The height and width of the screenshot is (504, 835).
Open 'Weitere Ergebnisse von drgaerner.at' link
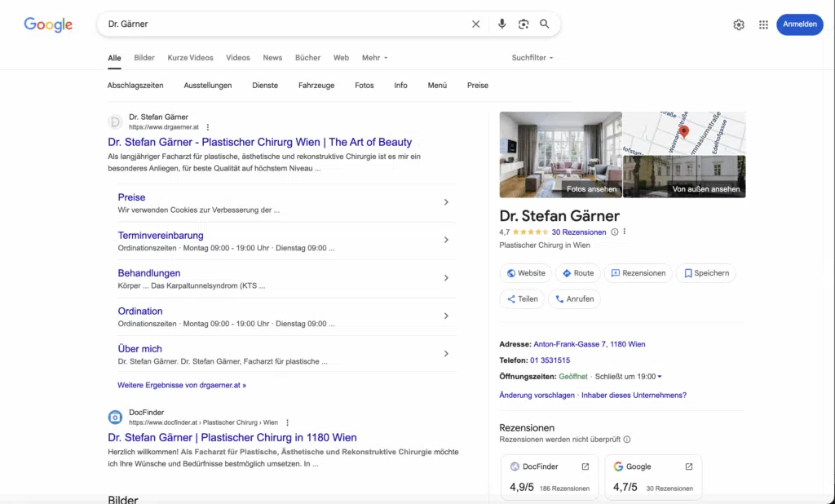tap(182, 385)
